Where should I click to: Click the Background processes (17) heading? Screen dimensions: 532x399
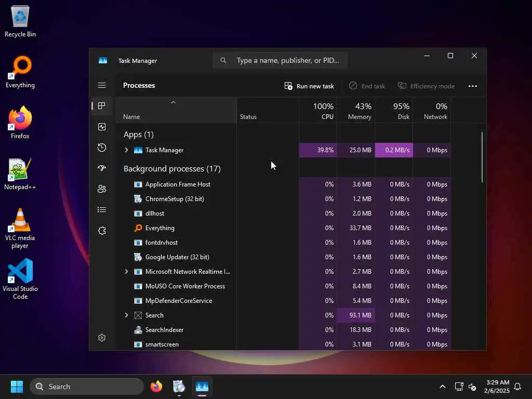172,169
